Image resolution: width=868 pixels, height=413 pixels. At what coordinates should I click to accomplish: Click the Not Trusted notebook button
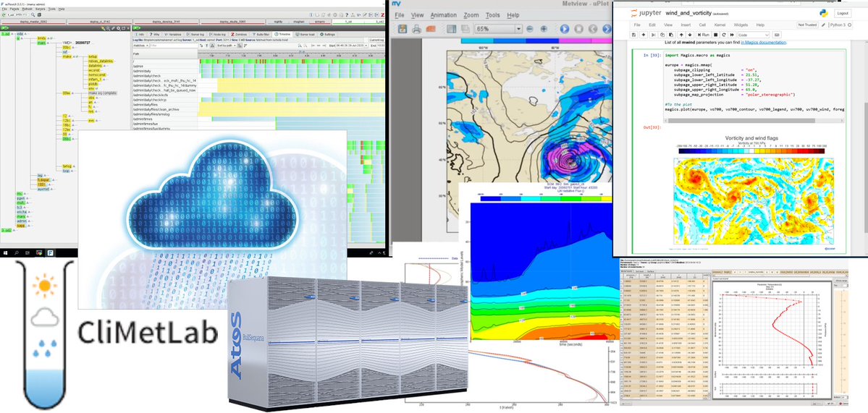808,25
